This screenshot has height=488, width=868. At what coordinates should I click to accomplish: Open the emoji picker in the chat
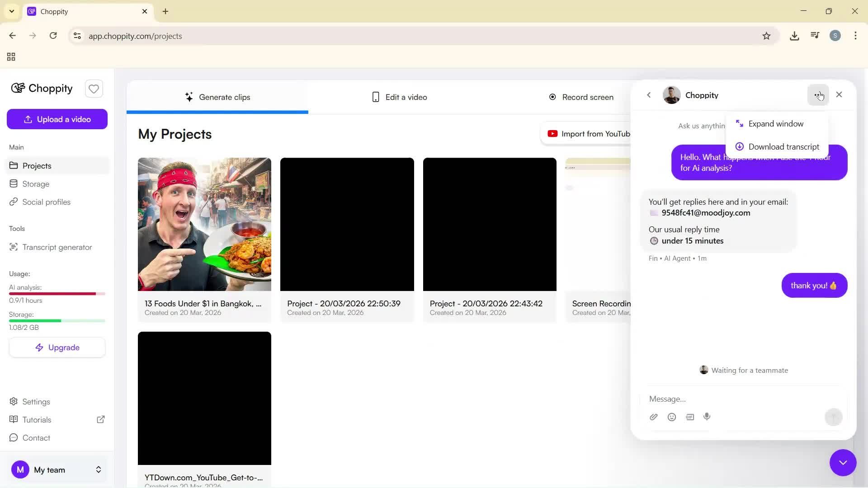pos(672,417)
